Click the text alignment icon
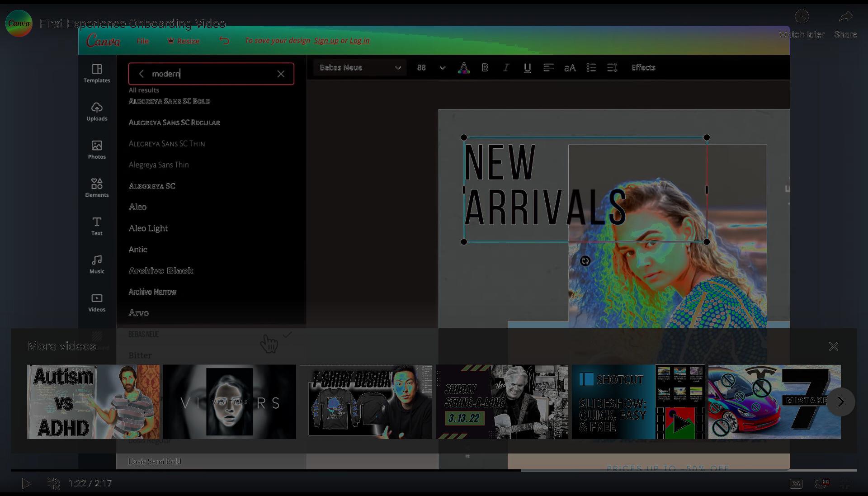 pos(548,68)
